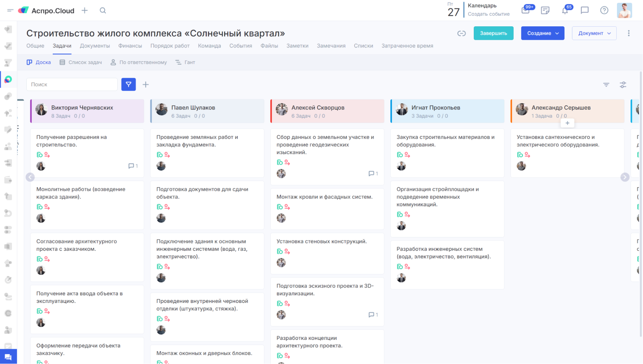The width and height of the screenshot is (643, 364).
Task: Click the Аспро.Cloud logo
Action: [x=46, y=11]
